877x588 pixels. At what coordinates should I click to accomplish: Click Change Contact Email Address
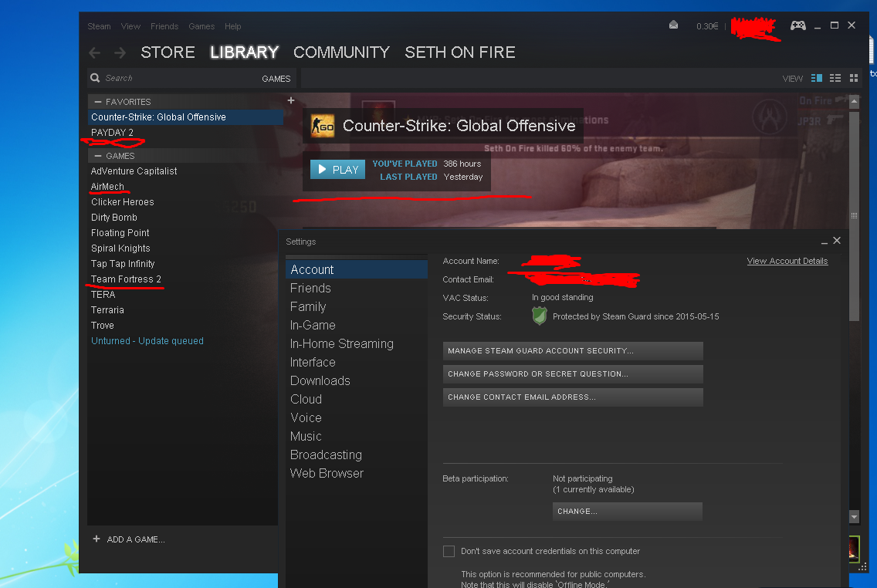coord(573,397)
